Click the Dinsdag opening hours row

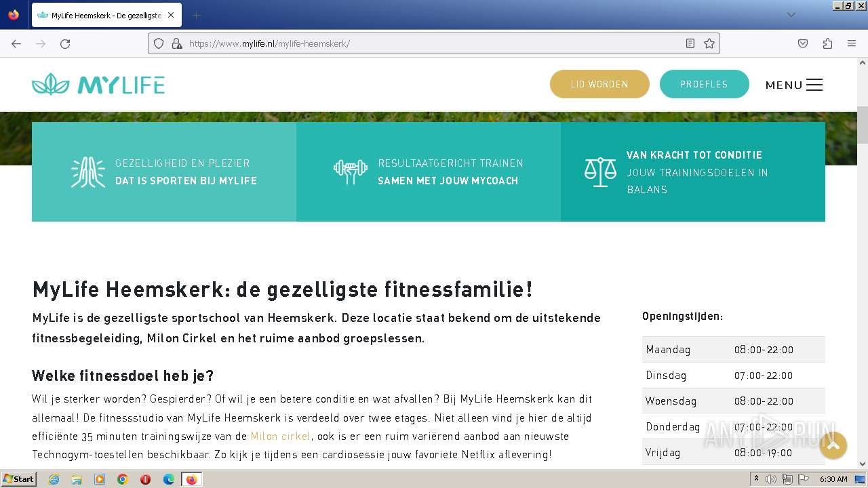coord(734,375)
